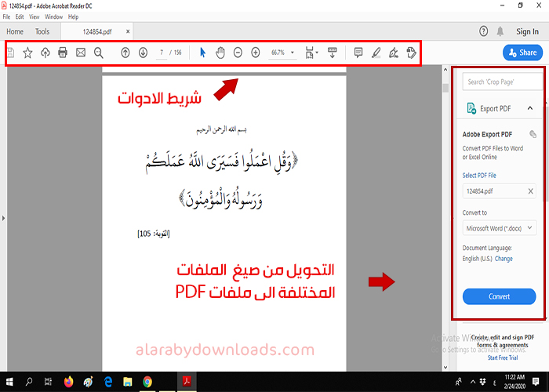Screen dimensions: 549x392
Task: Click the Export PDF panel icon
Action: pos(471,108)
